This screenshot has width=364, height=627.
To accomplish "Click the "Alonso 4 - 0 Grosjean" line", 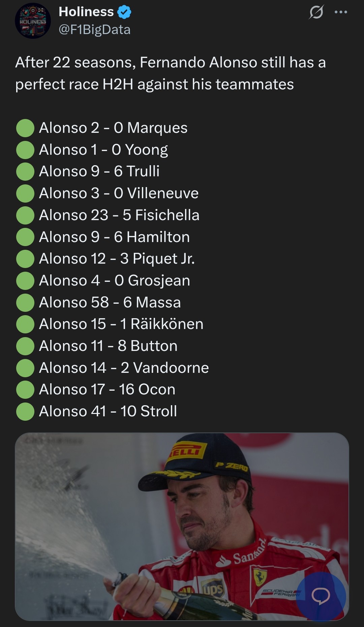I will click(x=114, y=280).
